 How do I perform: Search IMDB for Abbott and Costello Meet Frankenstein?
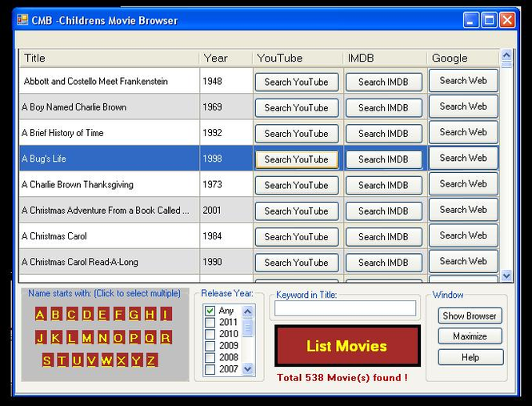pyautogui.click(x=384, y=82)
